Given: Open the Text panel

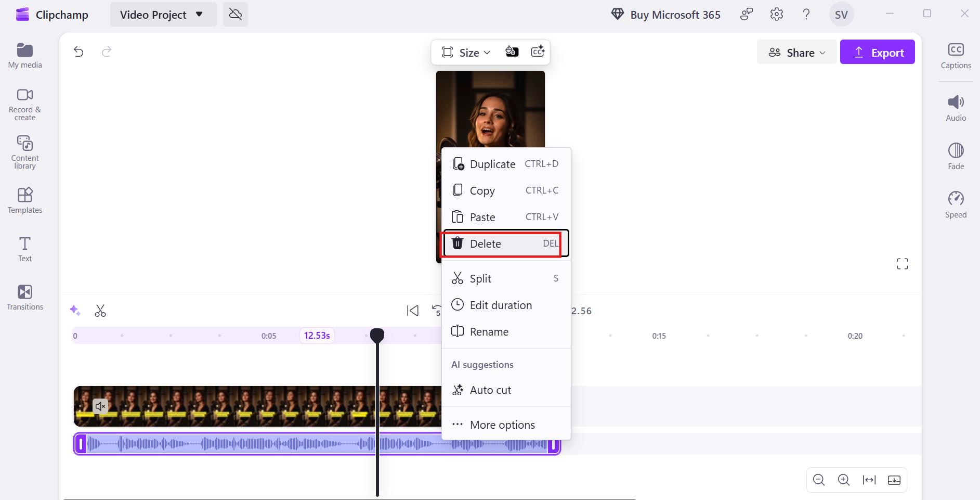Looking at the screenshot, I should tap(25, 249).
